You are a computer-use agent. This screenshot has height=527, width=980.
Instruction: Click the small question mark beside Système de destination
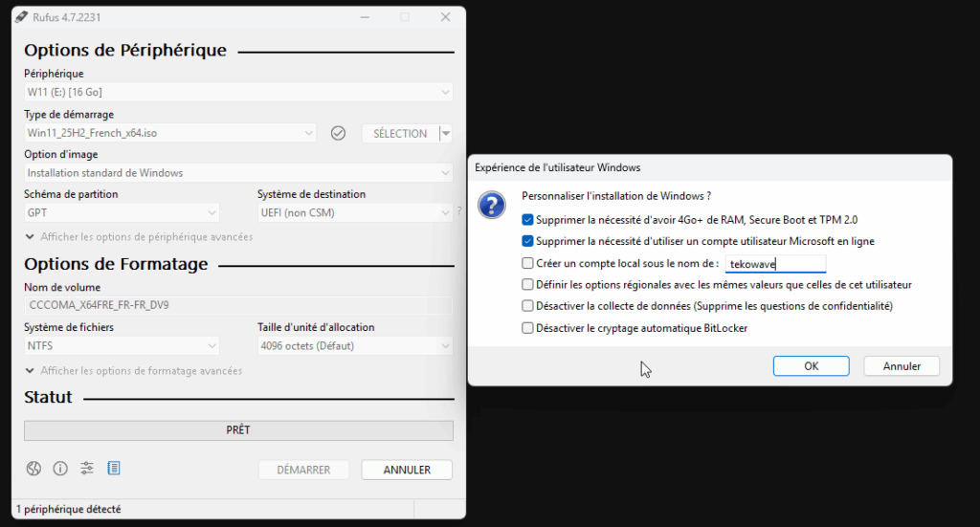click(458, 212)
